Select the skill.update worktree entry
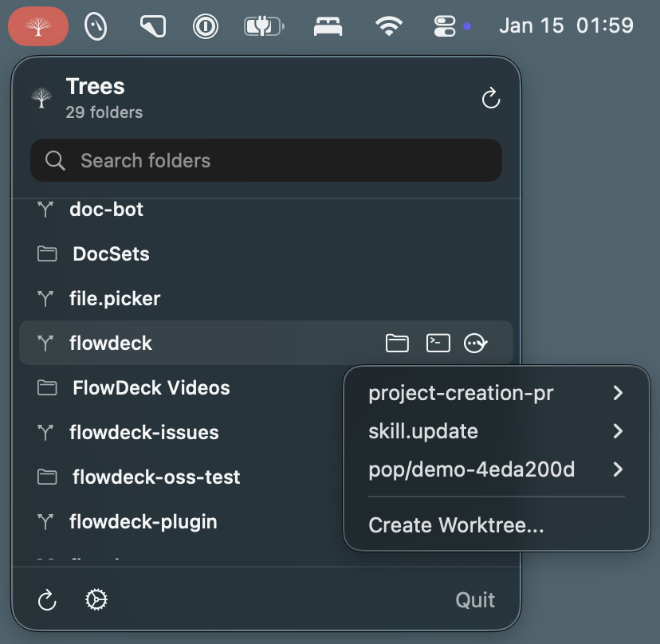660x644 pixels. point(423,431)
